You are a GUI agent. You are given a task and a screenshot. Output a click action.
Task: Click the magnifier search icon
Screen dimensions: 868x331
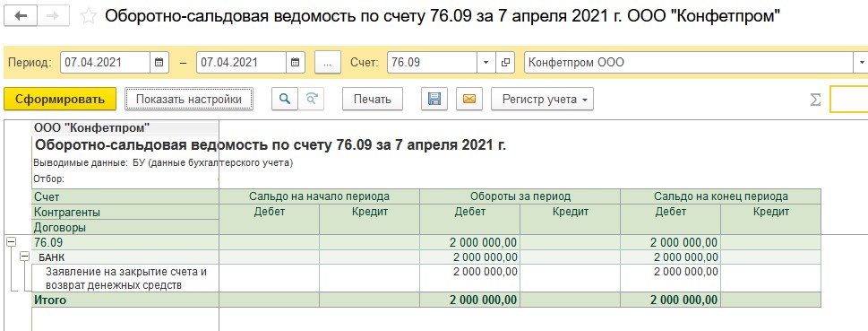[x=285, y=100]
